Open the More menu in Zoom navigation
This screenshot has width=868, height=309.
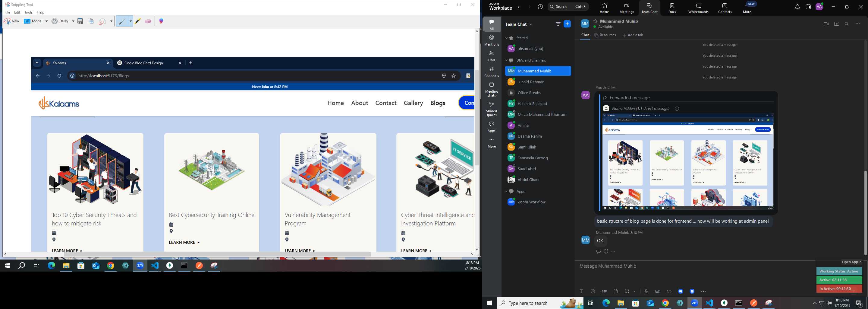pos(747,8)
